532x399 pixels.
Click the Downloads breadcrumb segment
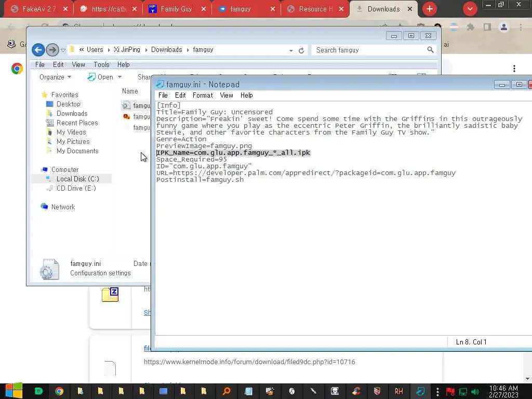(167, 49)
